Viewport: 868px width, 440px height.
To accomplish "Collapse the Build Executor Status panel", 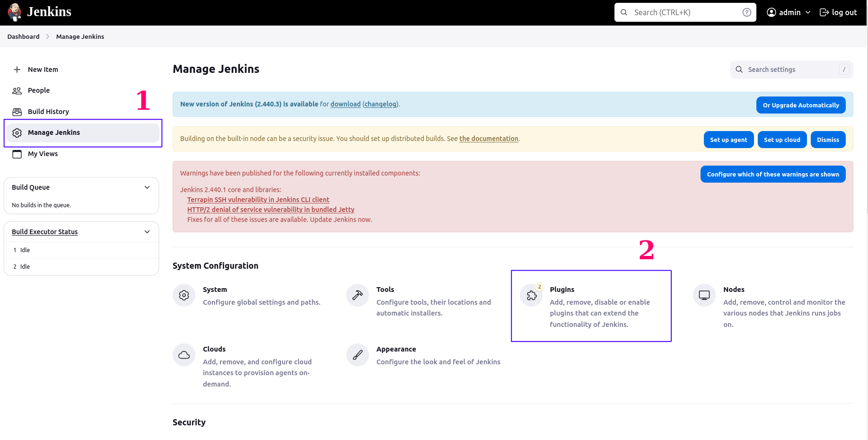I will (x=147, y=232).
